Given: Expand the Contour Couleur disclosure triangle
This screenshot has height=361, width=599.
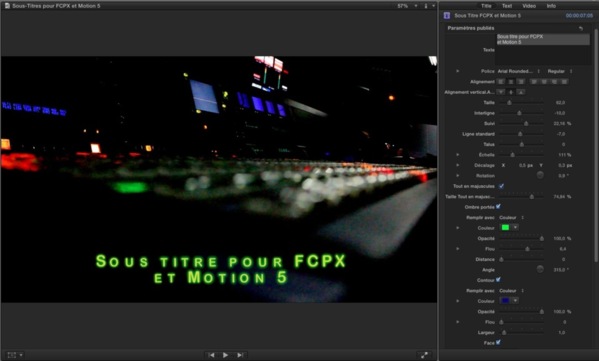Looking at the screenshot, I should point(458,301).
